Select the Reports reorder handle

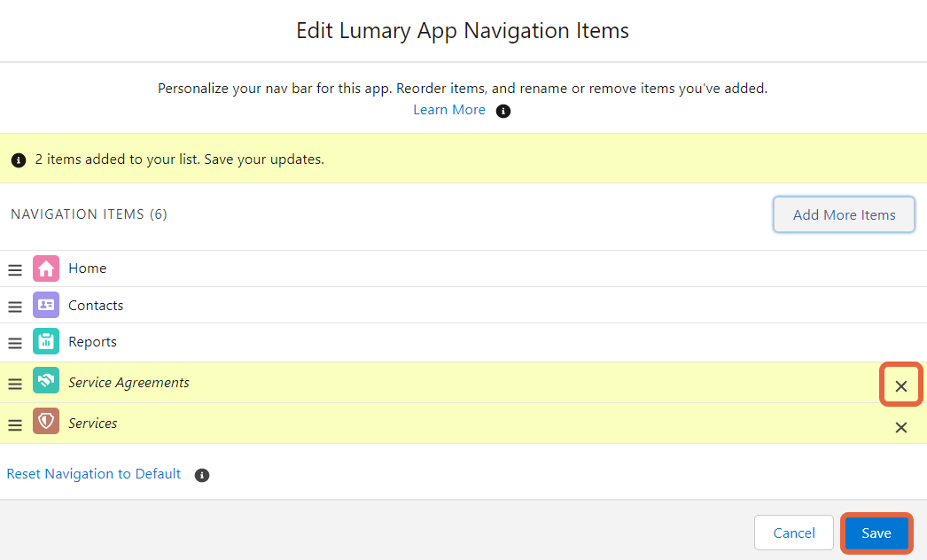[15, 343]
